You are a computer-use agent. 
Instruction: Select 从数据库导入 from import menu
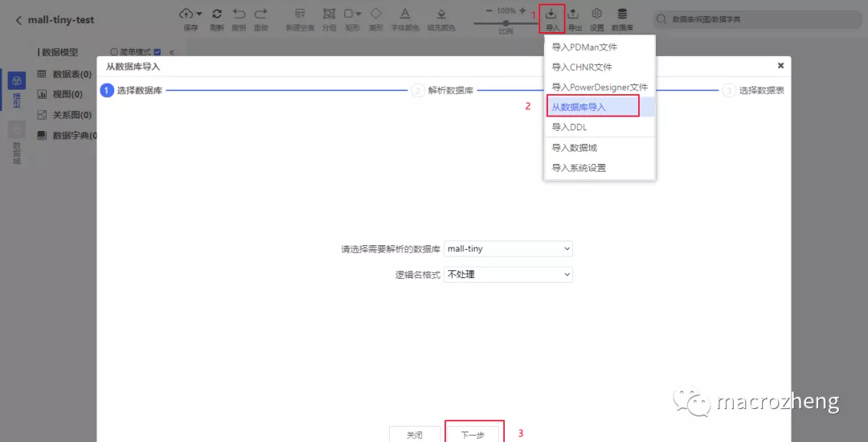click(x=593, y=107)
